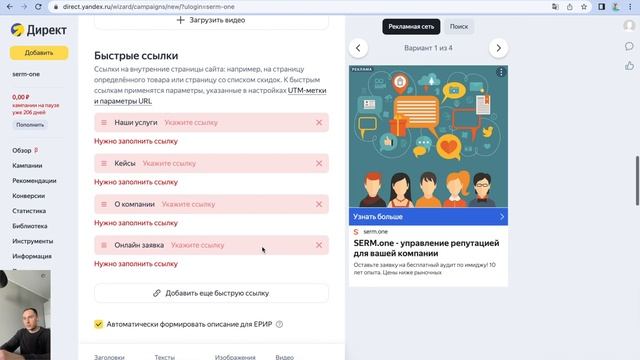
Task: Open 'Информация' in the sidebar
Action: (x=32, y=256)
